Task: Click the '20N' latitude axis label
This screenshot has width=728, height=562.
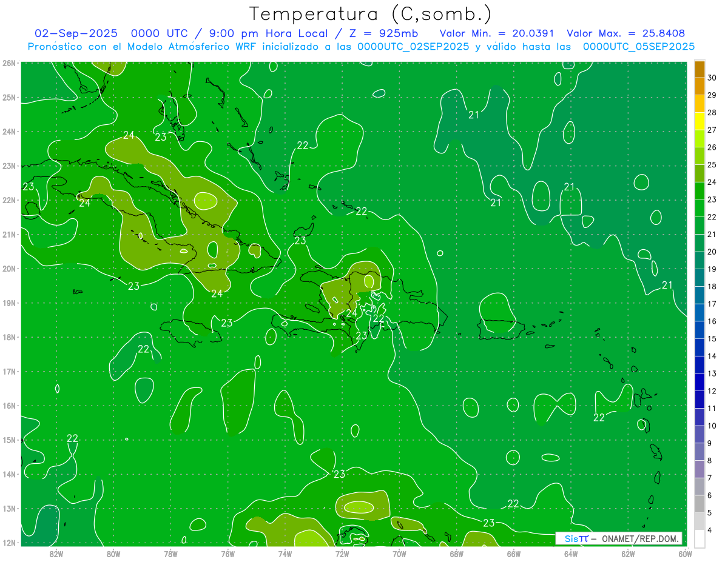Action: (8, 269)
